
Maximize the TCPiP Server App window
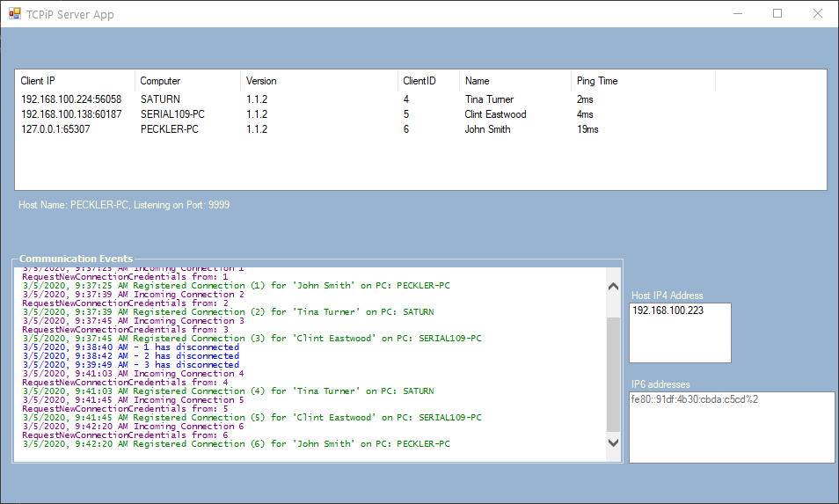(x=777, y=14)
